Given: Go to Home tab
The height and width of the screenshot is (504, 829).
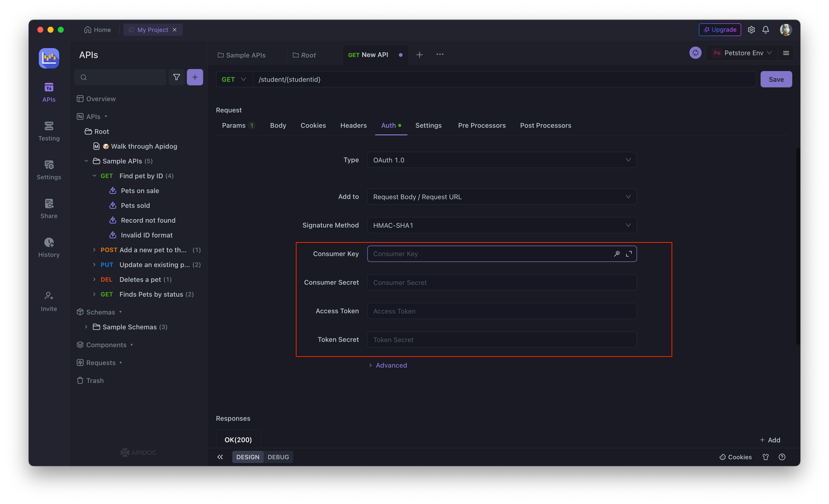Looking at the screenshot, I should (x=97, y=30).
